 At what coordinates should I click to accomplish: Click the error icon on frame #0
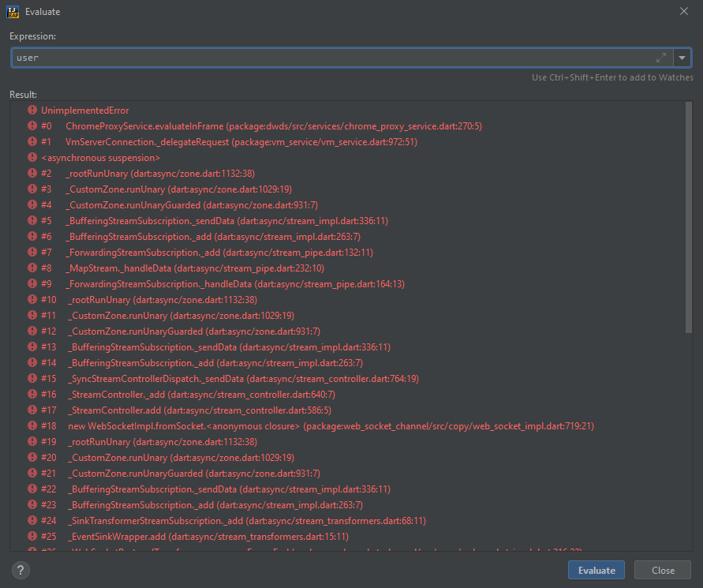click(32, 125)
